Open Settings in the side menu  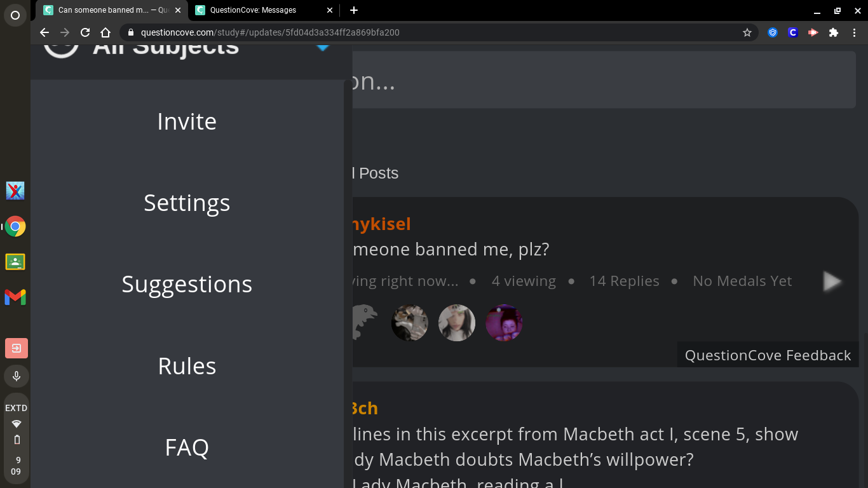pyautogui.click(x=187, y=203)
